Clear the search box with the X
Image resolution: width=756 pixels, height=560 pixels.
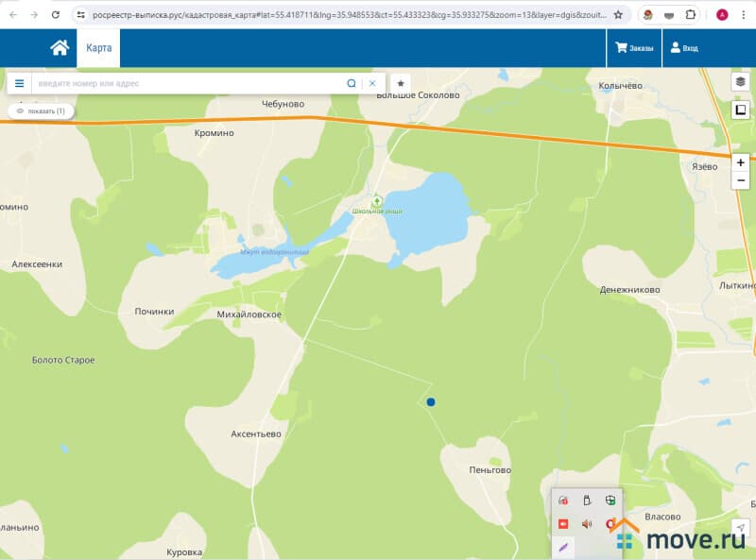[x=372, y=83]
